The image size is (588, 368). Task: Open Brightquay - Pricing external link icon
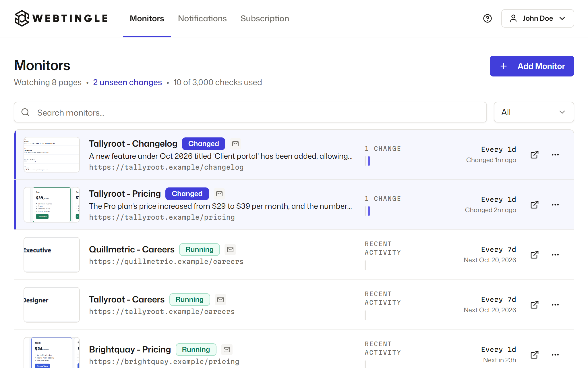534,355
